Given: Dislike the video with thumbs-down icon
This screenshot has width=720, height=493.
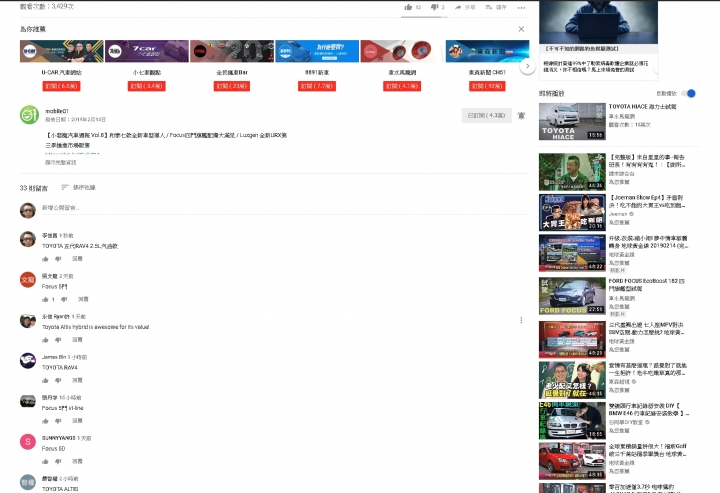Looking at the screenshot, I should pos(434,7).
